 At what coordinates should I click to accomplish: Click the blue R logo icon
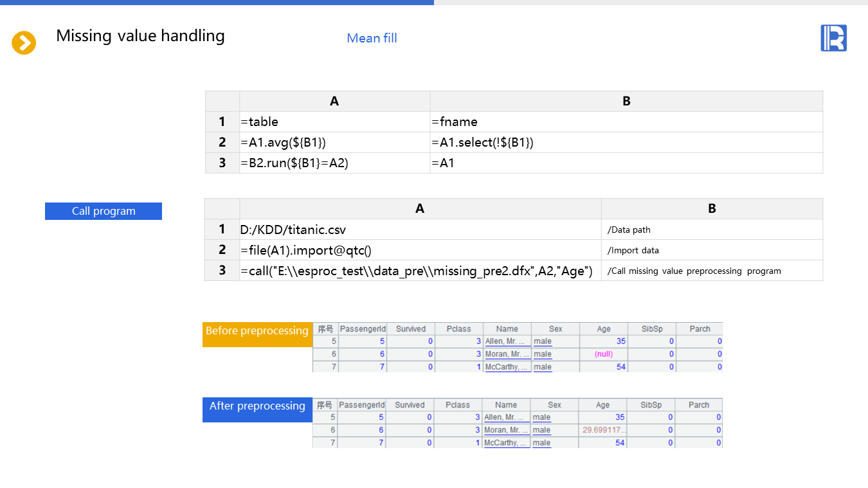(833, 38)
